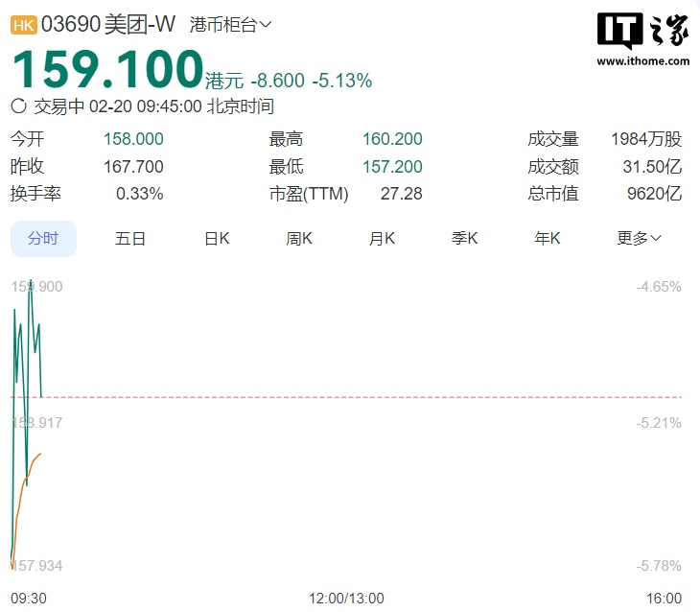Click the 09:30 time axis label
The height and width of the screenshot is (612, 700).
29,599
